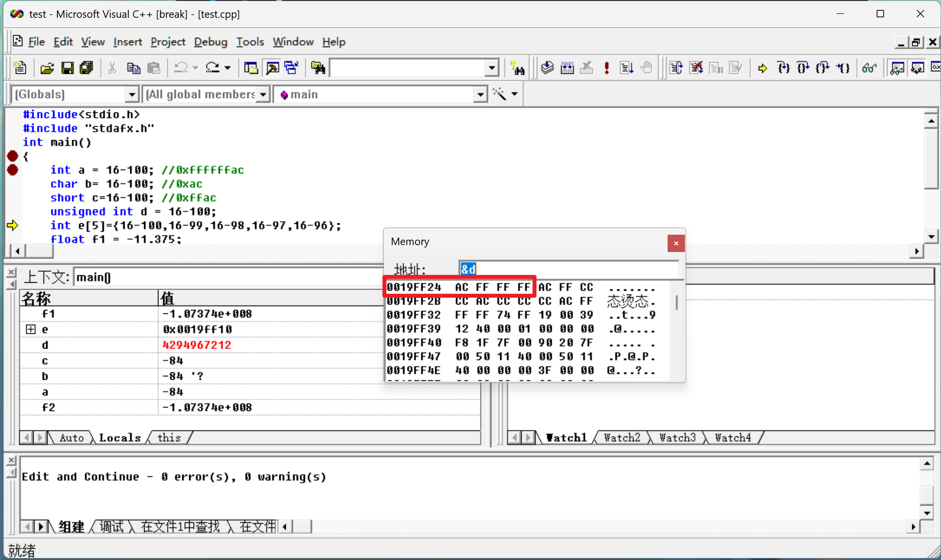Viewport: 941px width, 560px height.
Task: Expand the array e in Locals
Action: [31, 329]
